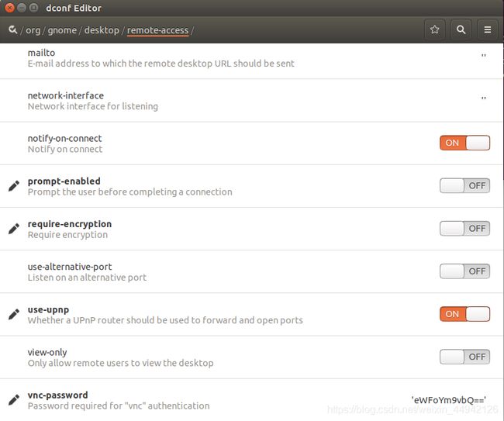Viewport: 504px width, 421px height.
Task: Navigate to 'gnome' path segment
Action: (x=62, y=30)
